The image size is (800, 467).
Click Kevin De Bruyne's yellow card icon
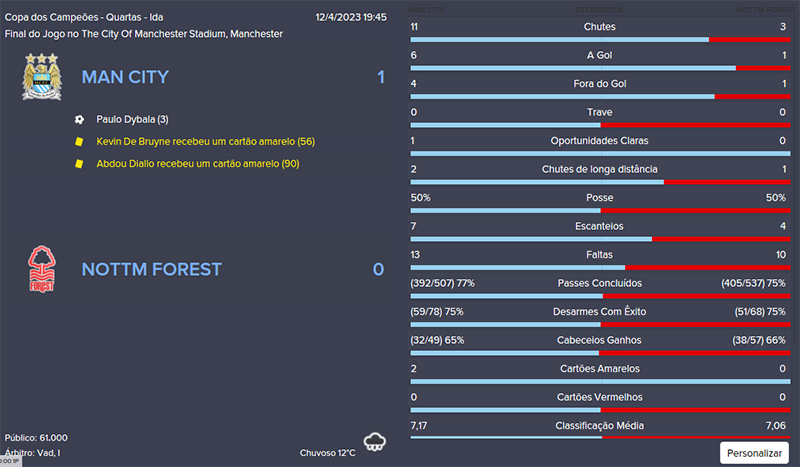[79, 141]
